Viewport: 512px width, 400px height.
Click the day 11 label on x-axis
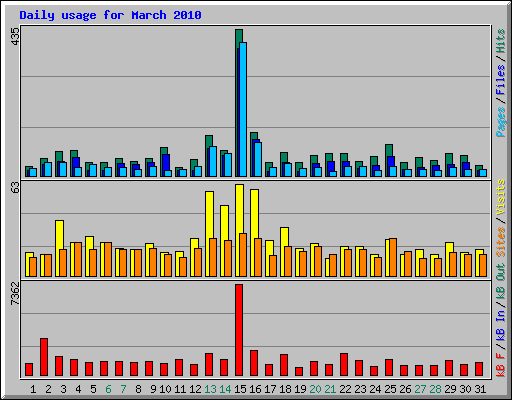point(180,389)
